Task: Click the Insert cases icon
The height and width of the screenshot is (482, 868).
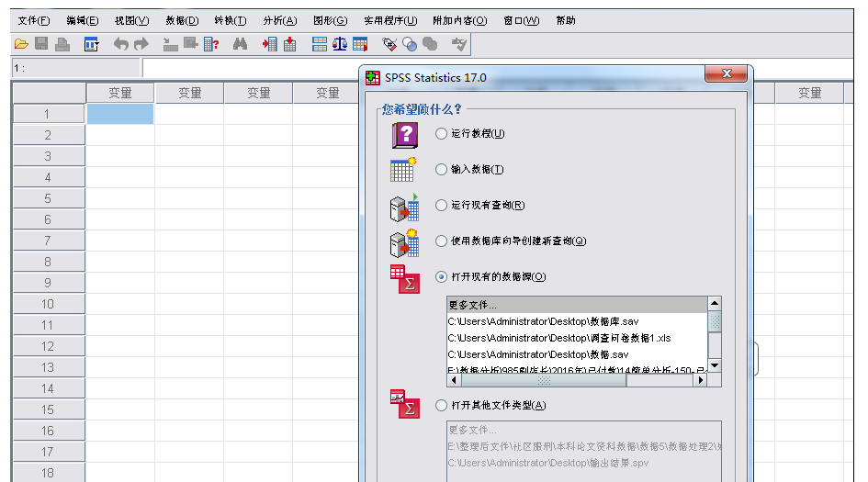Action: [270, 44]
